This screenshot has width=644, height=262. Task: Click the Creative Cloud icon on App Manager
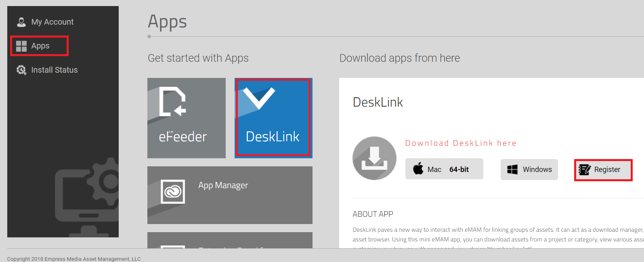173,192
